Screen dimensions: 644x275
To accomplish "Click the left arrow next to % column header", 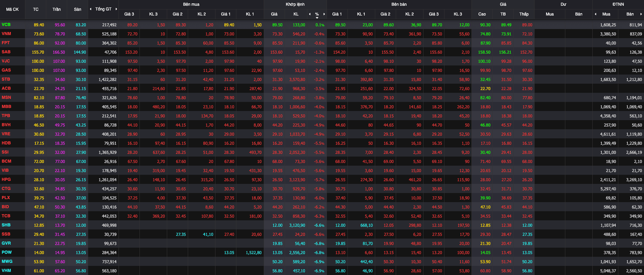I will pos(310,14).
